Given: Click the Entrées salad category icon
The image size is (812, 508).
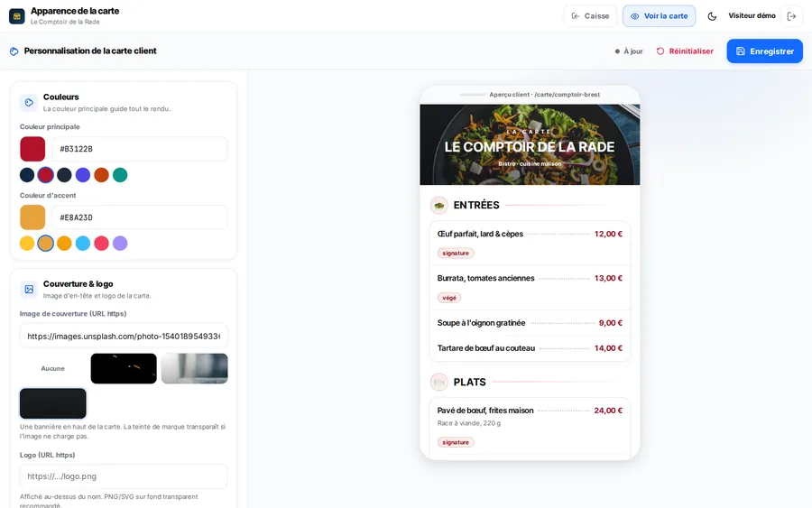Looking at the screenshot, I should point(438,205).
